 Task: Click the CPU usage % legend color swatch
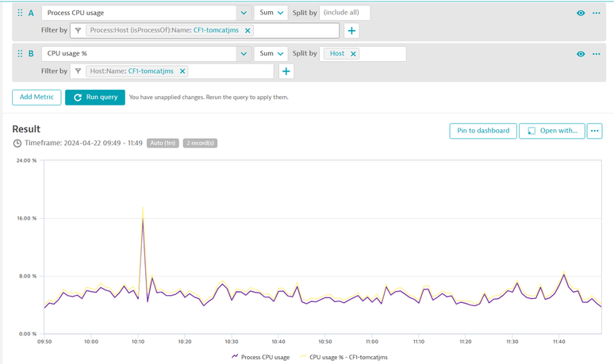click(x=303, y=357)
